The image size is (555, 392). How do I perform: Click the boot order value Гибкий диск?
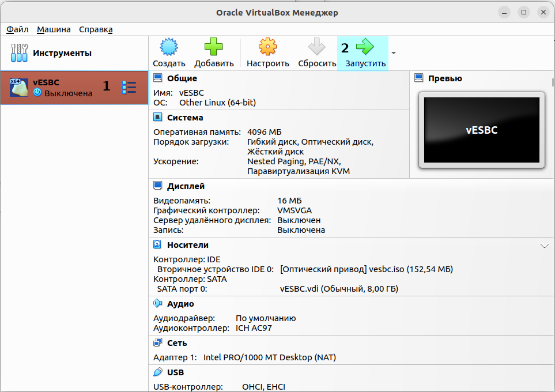(x=272, y=142)
